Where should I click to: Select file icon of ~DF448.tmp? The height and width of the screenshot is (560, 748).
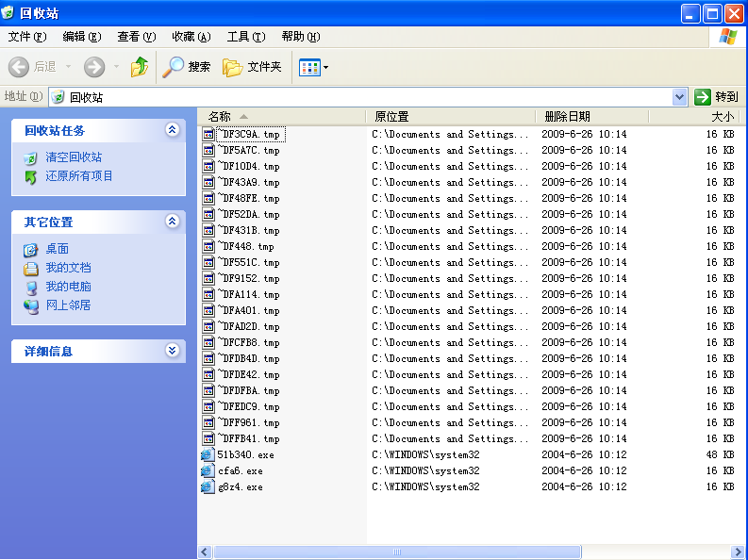[208, 246]
